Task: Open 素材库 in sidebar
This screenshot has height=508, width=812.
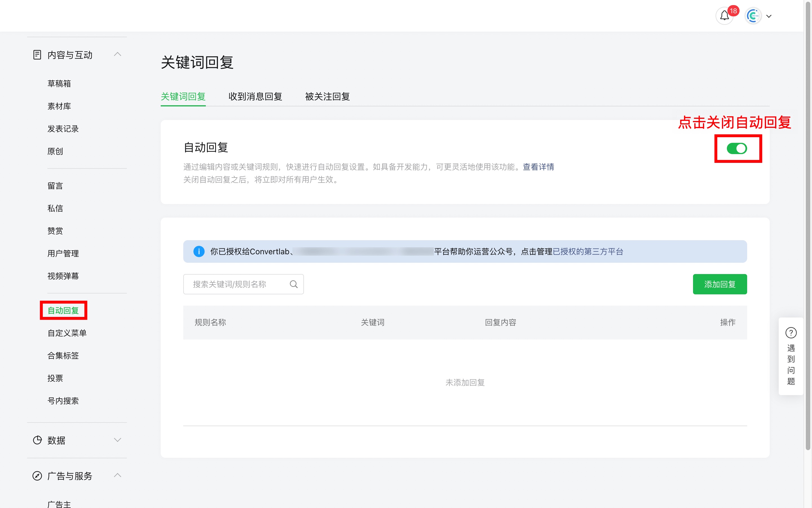Action: [x=59, y=106]
